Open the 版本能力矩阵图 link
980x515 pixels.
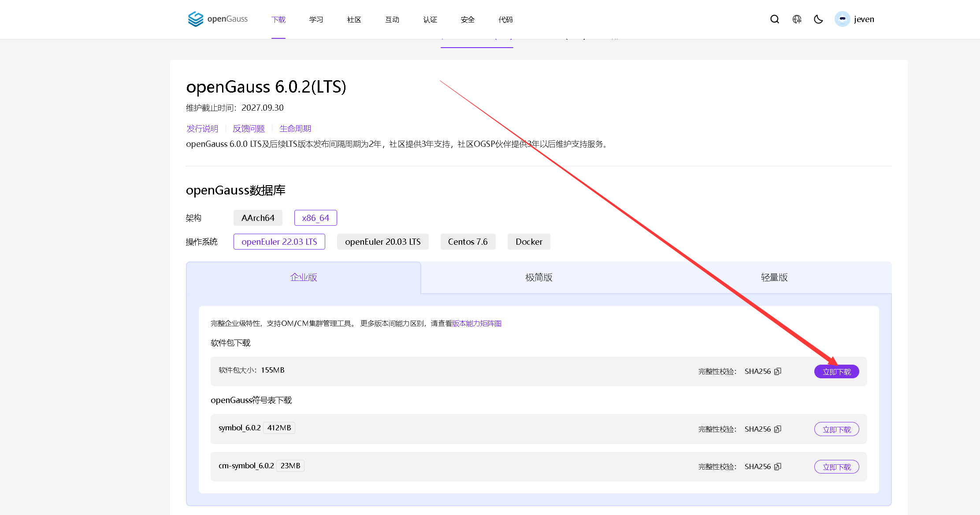coord(477,323)
